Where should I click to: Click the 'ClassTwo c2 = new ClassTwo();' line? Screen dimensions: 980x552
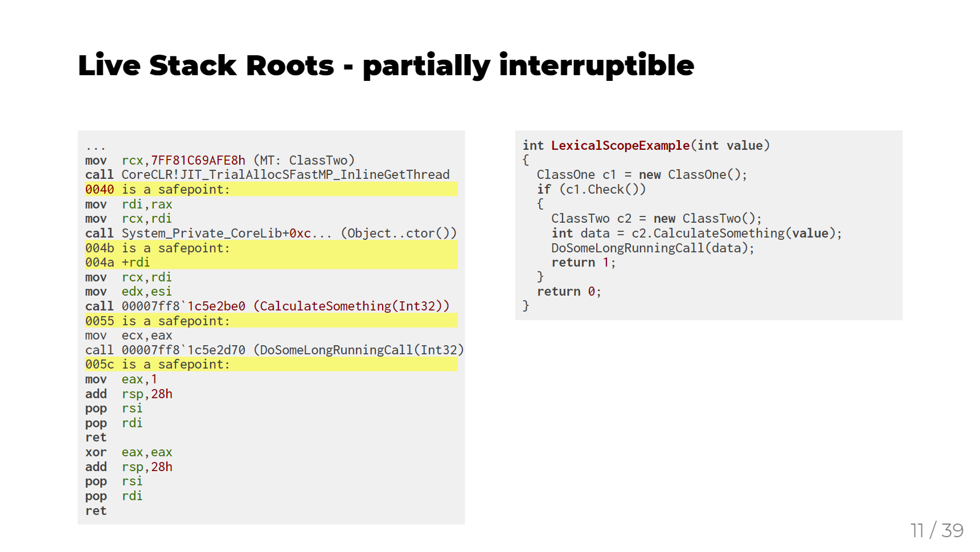pos(656,218)
